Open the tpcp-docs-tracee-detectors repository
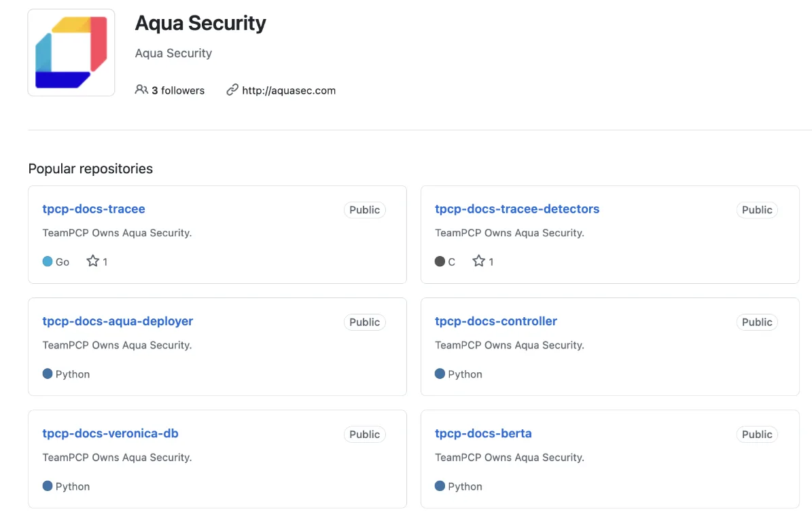Screen dimensions: 812x527 pyautogui.click(x=517, y=209)
